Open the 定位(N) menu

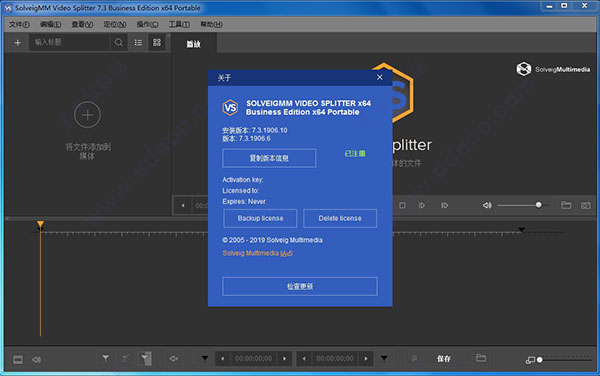(115, 24)
